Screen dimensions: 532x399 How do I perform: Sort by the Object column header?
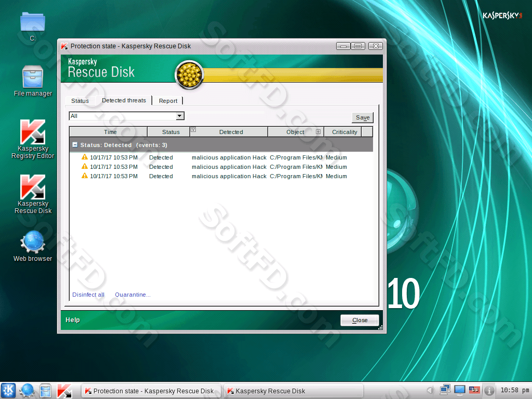tap(296, 131)
